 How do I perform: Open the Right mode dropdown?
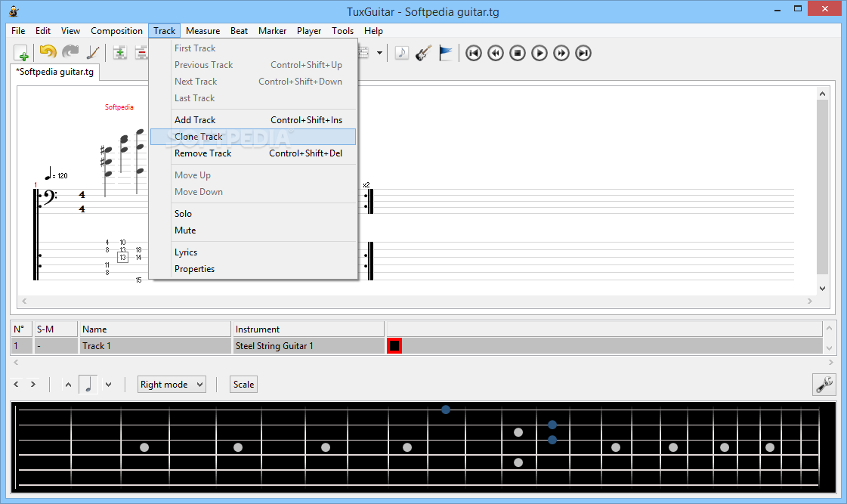(172, 385)
